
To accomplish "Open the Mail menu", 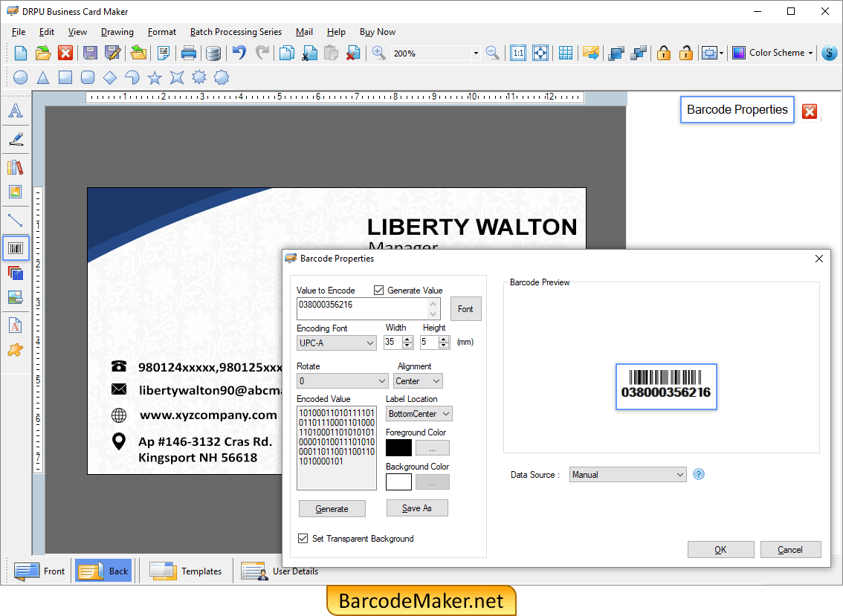I will [x=304, y=32].
